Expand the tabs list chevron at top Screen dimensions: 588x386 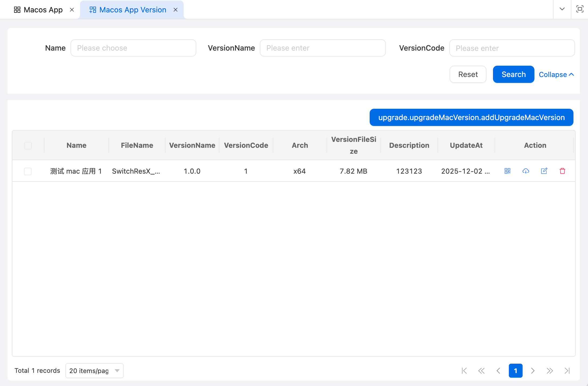[562, 9]
